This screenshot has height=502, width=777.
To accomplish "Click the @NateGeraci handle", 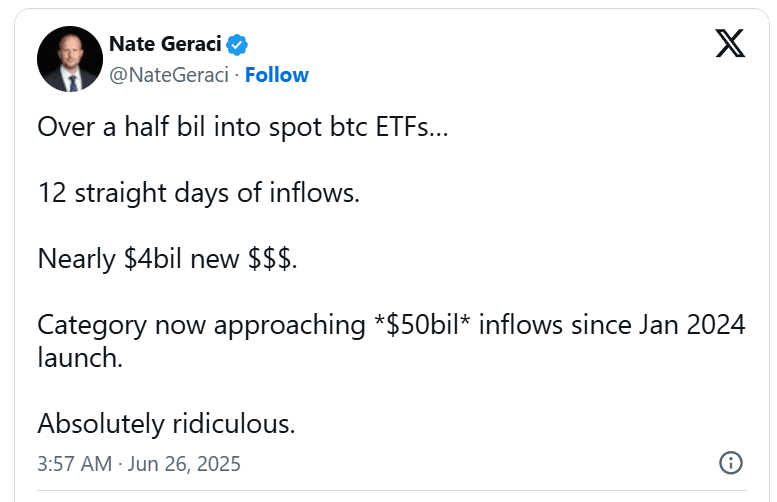I will [168, 75].
